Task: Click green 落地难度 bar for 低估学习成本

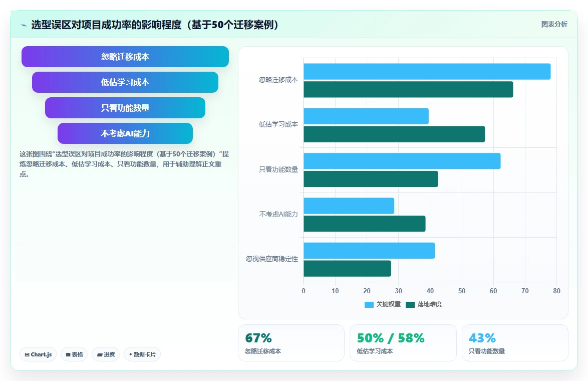Action: 394,134
